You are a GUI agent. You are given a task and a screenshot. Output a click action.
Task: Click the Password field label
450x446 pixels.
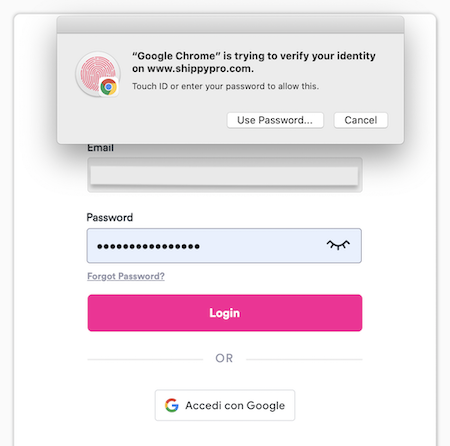point(110,218)
